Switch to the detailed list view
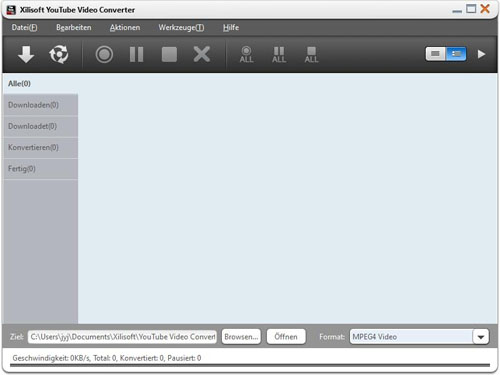Screen dimensions: 500x375 coord(456,54)
